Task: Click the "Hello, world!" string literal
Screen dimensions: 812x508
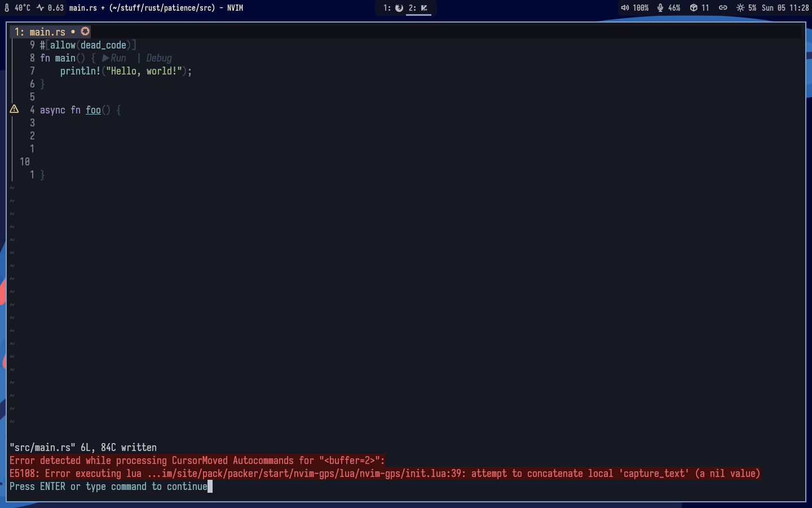Action: 144,71
